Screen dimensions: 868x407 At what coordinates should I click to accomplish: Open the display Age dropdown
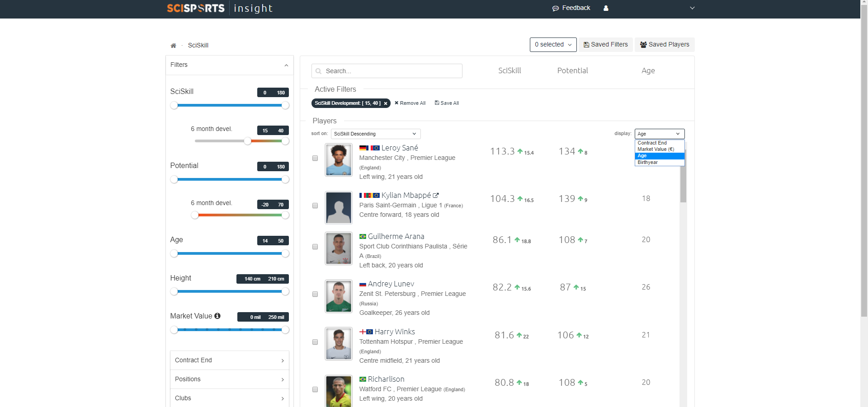click(x=660, y=134)
